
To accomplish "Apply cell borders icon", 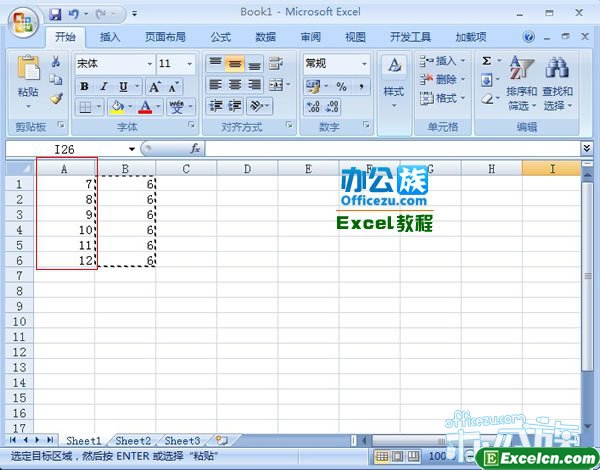I will [x=85, y=107].
